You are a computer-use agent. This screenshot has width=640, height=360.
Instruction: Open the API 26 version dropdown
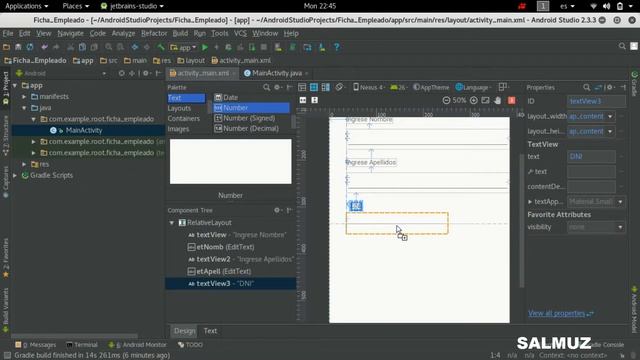399,87
